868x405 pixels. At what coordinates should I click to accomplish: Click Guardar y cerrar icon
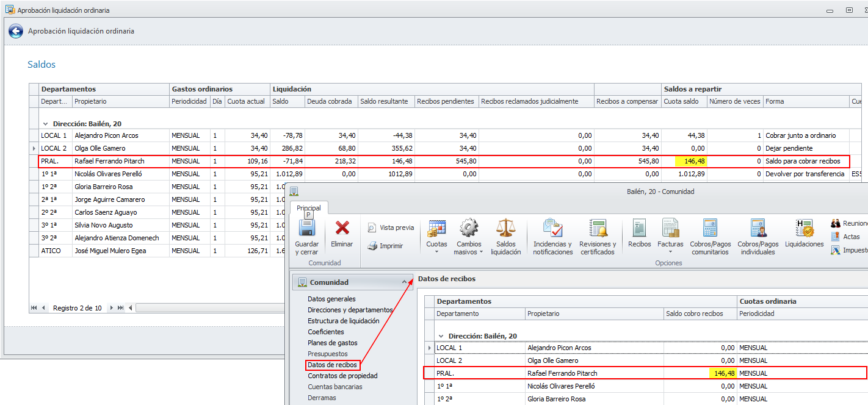pyautogui.click(x=306, y=229)
